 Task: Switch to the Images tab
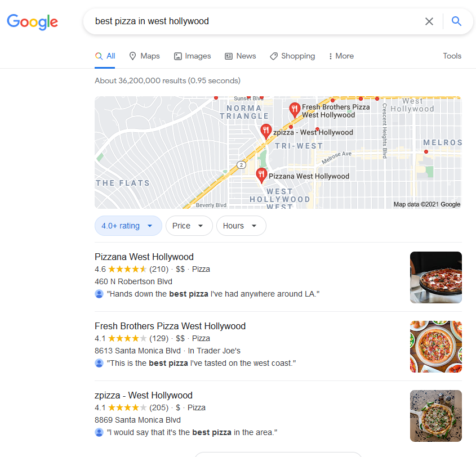pyautogui.click(x=192, y=56)
